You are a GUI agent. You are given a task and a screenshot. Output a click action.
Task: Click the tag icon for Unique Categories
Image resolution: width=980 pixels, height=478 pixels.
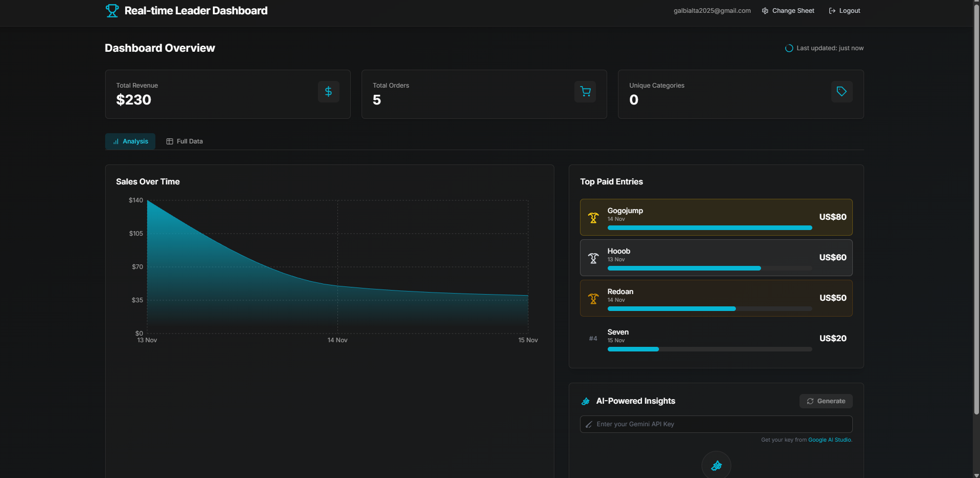842,92
